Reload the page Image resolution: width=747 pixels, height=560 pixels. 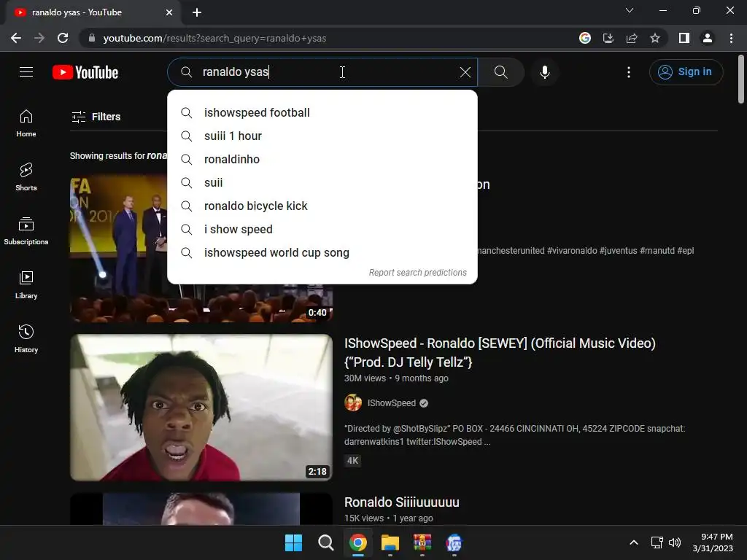(63, 38)
